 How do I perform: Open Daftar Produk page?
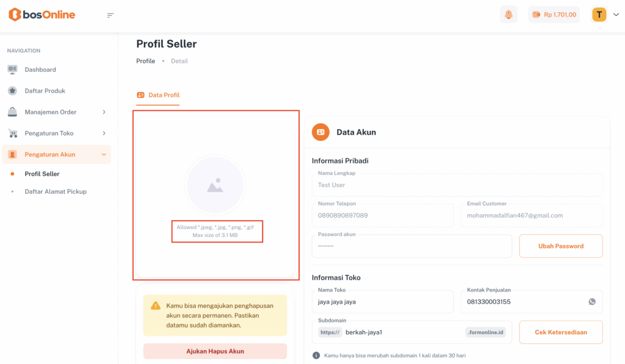[x=45, y=91]
